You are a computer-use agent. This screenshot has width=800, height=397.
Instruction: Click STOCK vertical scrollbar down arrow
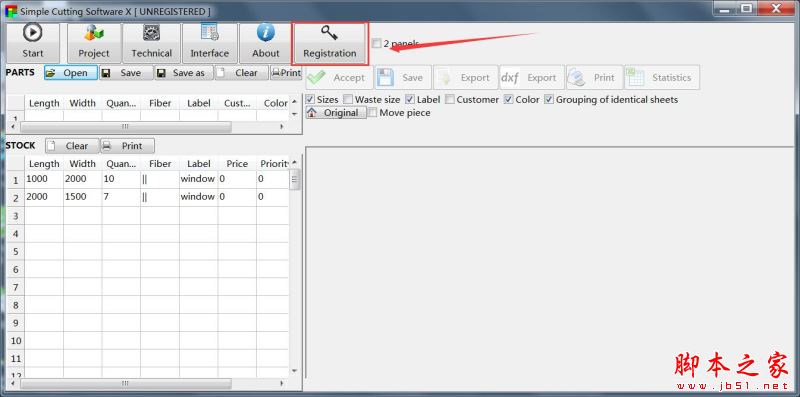click(x=294, y=371)
